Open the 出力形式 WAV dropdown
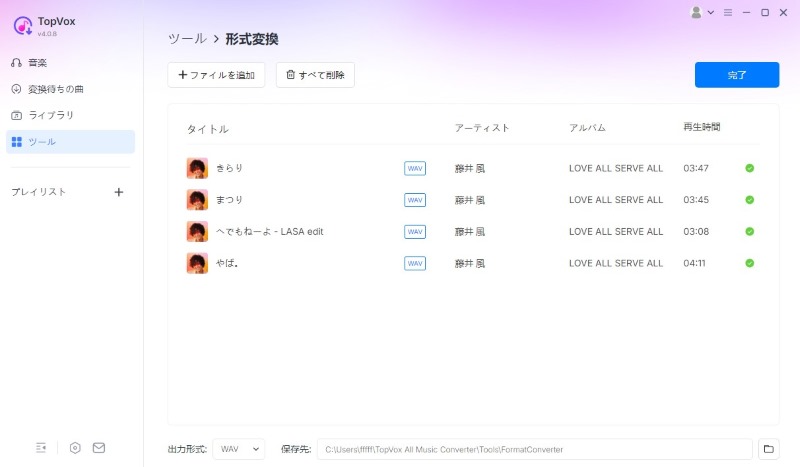The width and height of the screenshot is (800, 467). coord(239,449)
